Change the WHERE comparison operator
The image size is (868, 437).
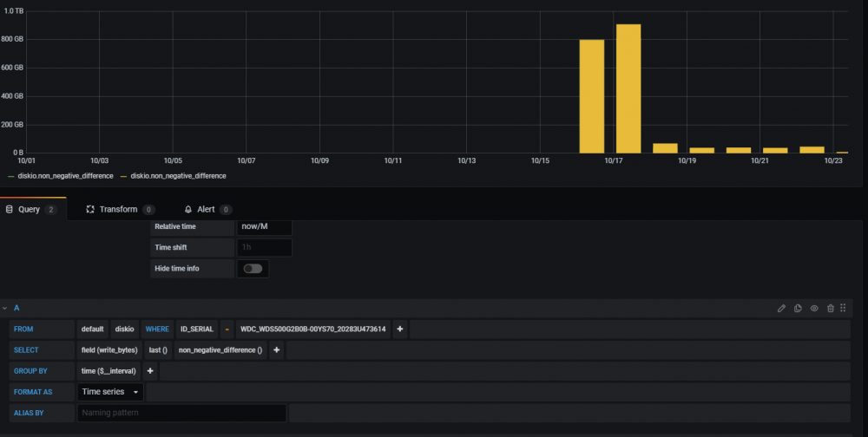(227, 329)
